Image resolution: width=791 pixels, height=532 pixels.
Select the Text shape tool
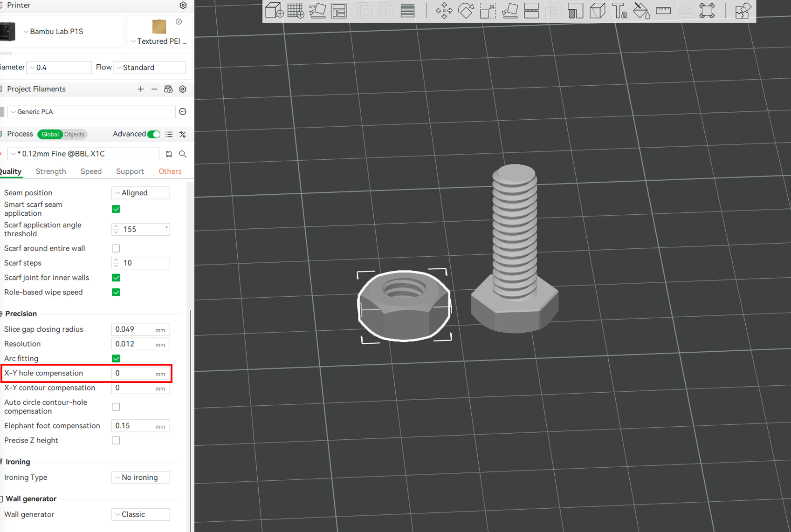click(619, 10)
